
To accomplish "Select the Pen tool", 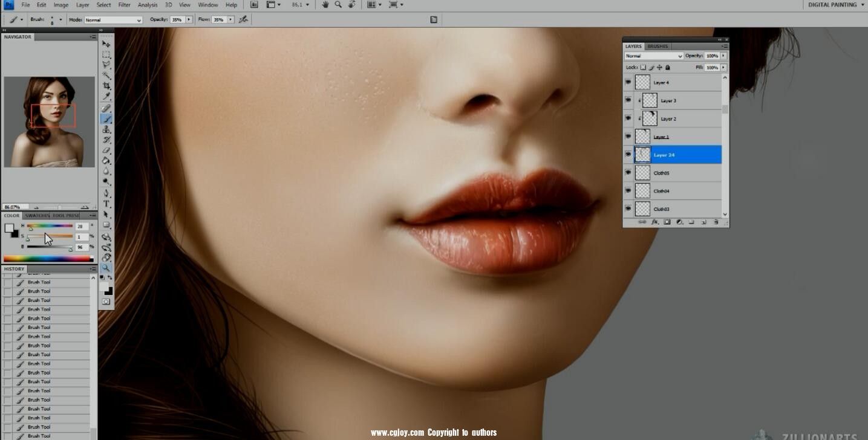I will point(106,193).
